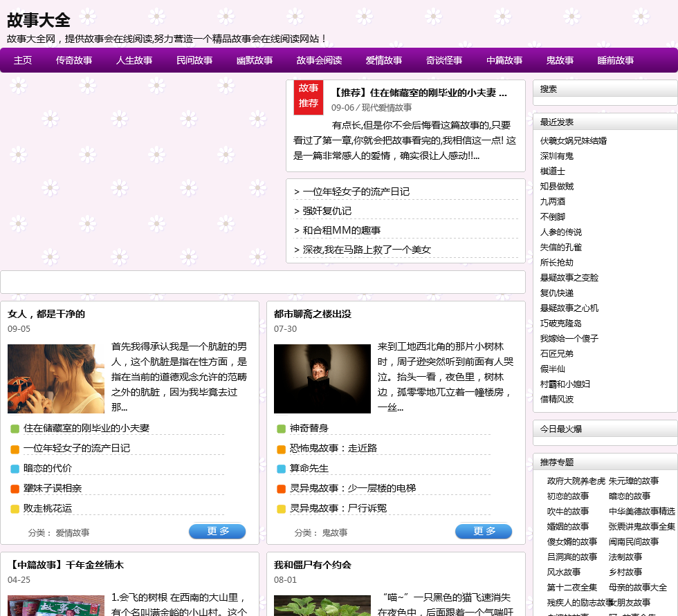Open the article title 我和僵尸有个约会

[x=313, y=565]
